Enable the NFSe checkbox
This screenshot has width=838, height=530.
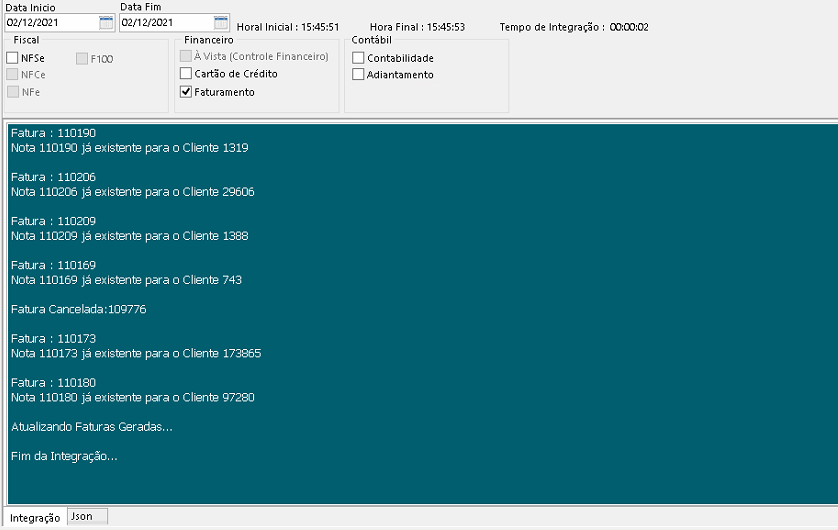coord(12,58)
